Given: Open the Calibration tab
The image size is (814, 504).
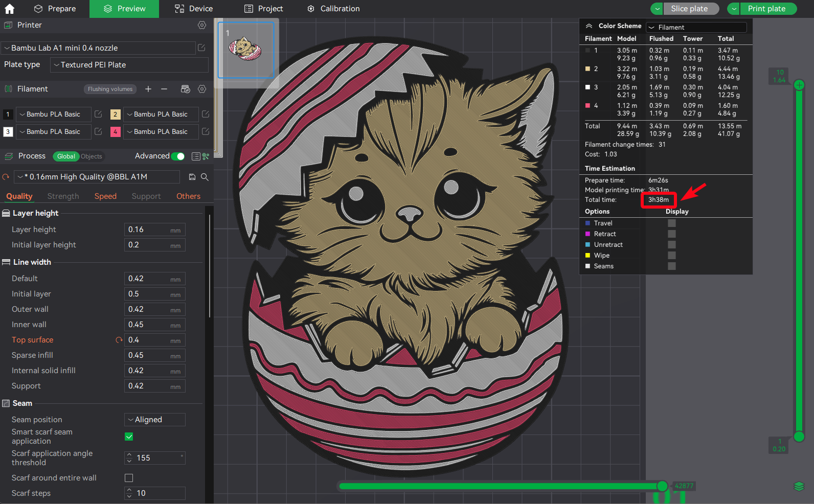Looking at the screenshot, I should point(333,9).
